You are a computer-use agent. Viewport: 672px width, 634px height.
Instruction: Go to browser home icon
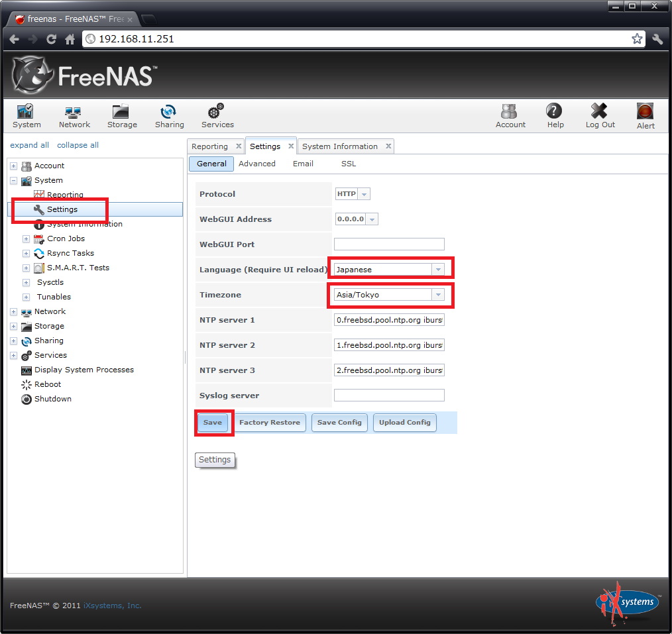pos(70,39)
